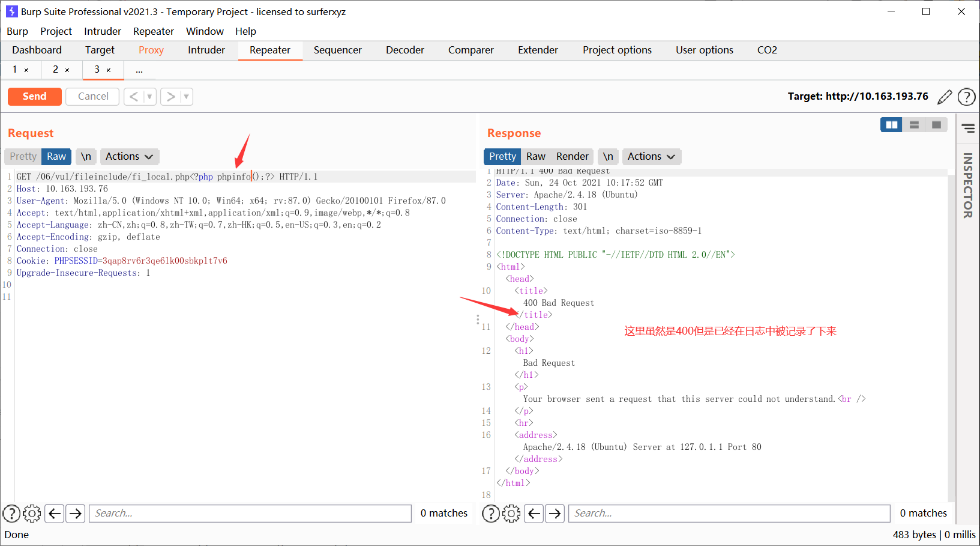Screen dimensions: 980x546
Task: Go back in request history
Action: coord(134,97)
